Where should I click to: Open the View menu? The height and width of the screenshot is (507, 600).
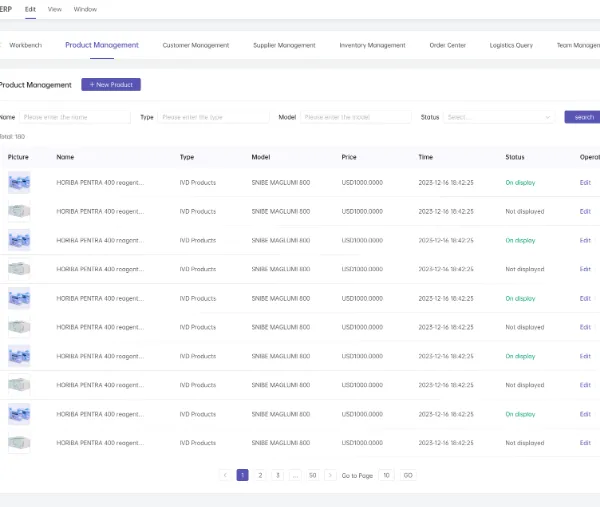coord(55,9)
